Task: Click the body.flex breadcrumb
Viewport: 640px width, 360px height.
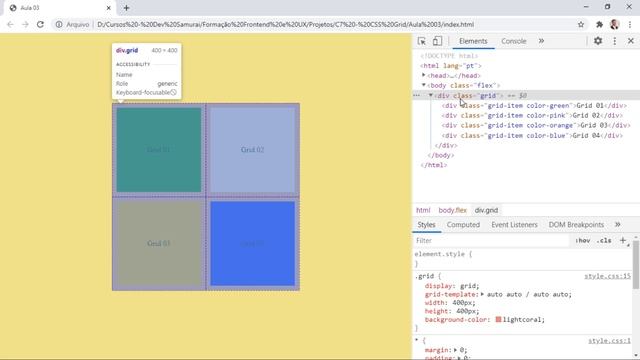Action: coord(452,210)
